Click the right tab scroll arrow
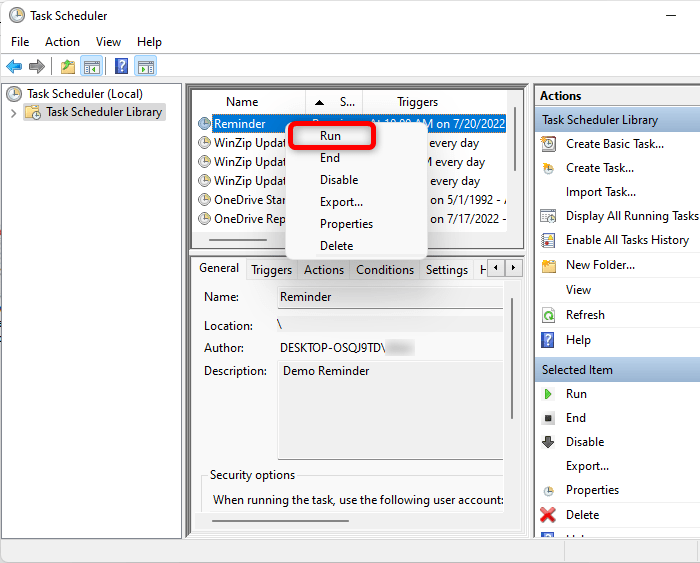Viewport: 700px width, 563px height. pos(513,268)
